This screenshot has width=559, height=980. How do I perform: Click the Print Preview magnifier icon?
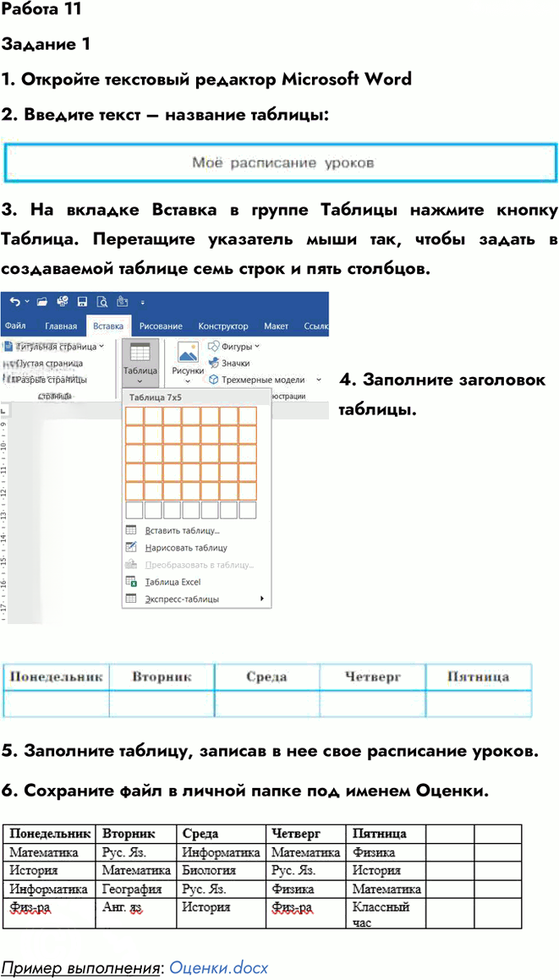(101, 303)
